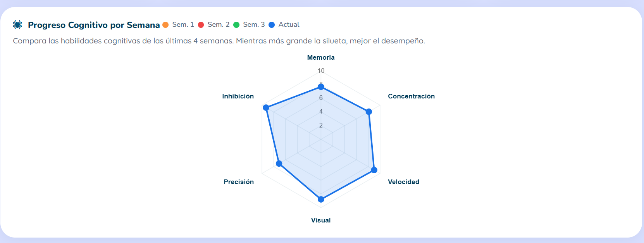This screenshot has width=644, height=243.
Task: Click the red Sem. 2 legend dot
Action: [201, 25]
